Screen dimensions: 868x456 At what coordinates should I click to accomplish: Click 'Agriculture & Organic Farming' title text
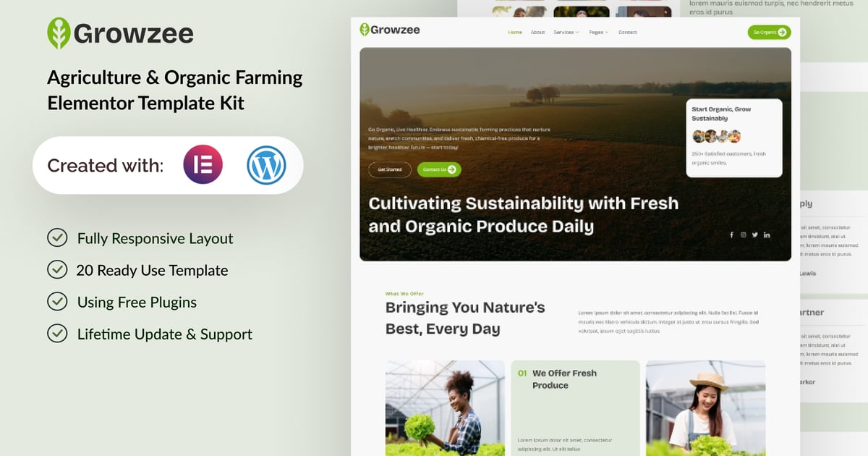(x=175, y=77)
